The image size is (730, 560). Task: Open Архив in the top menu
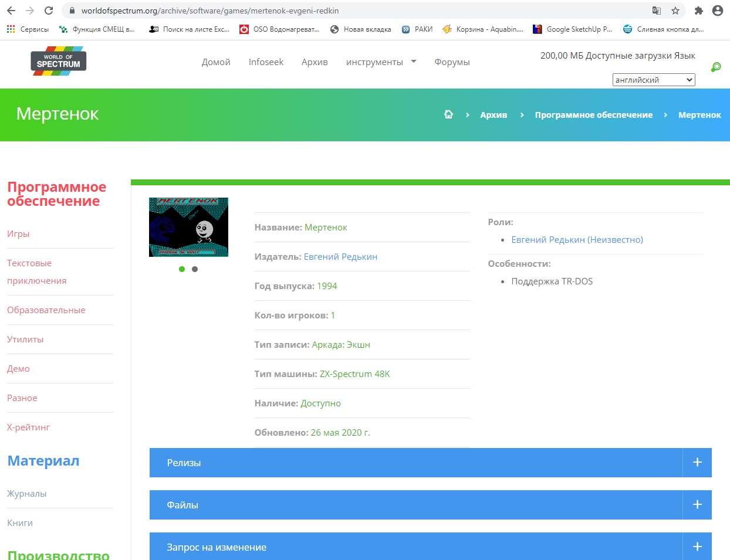(x=315, y=62)
